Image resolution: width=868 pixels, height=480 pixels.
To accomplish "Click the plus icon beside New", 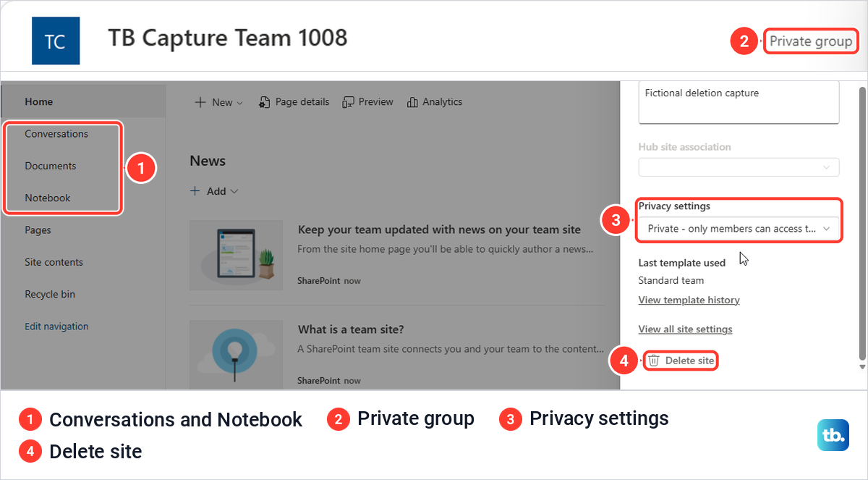I will pyautogui.click(x=200, y=102).
